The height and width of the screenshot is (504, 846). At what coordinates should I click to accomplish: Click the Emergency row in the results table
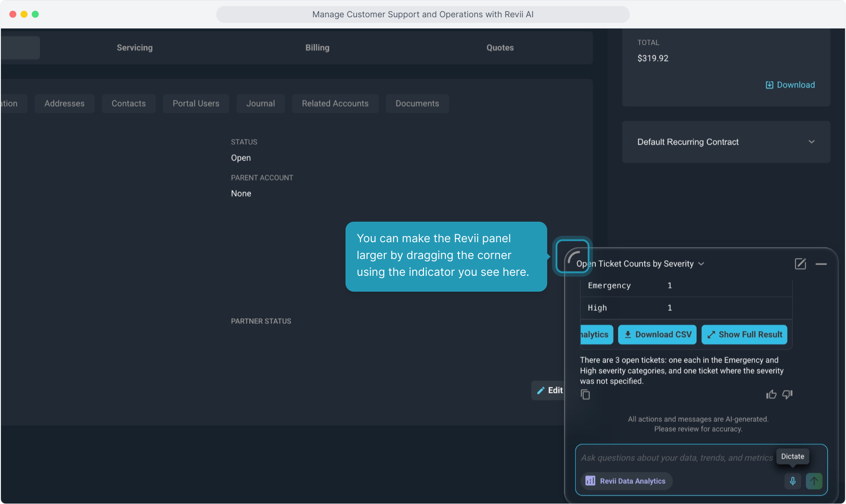[x=686, y=286]
